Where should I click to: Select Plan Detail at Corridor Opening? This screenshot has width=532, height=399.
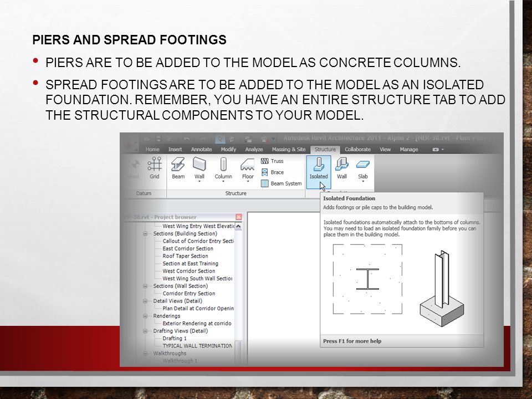point(198,308)
